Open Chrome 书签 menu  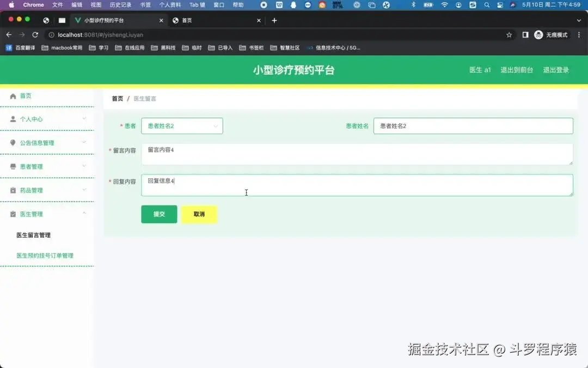145,5
